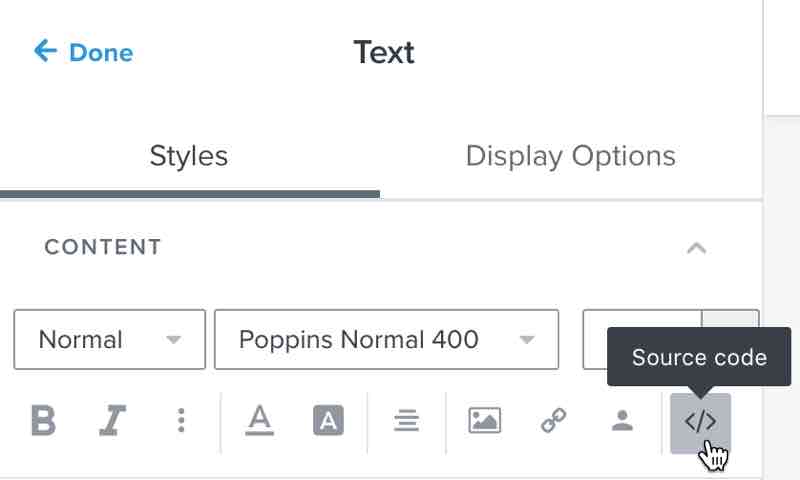Screen dimensions: 800x480
Task: Open the text color picker
Action: [260, 421]
